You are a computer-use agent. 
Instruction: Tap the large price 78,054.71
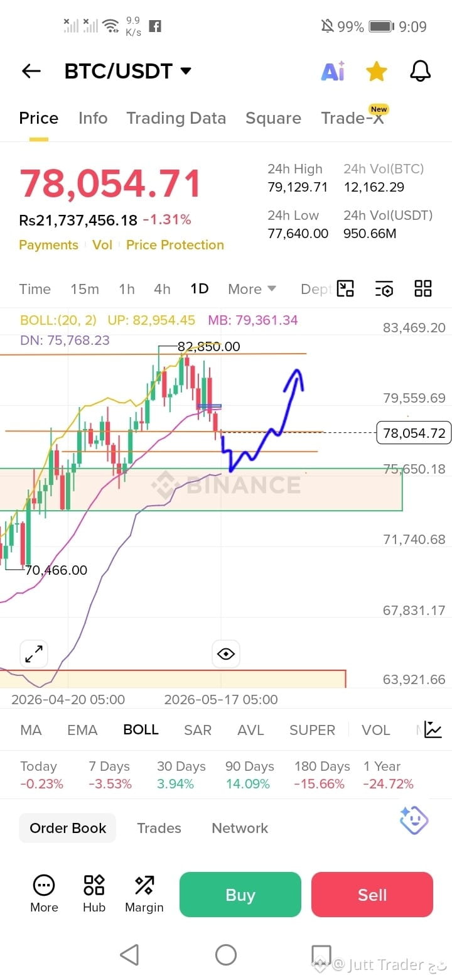click(110, 183)
